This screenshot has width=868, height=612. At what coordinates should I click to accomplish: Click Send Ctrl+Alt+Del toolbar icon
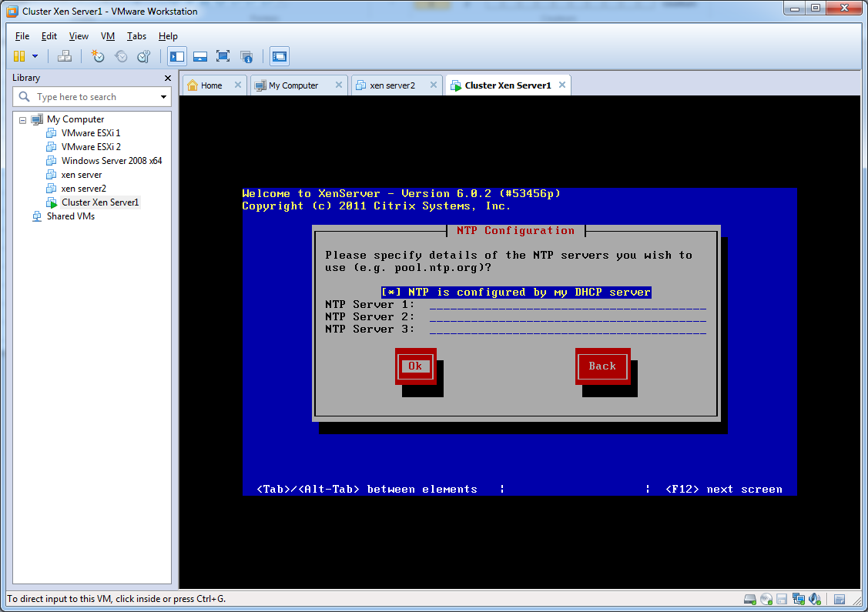pos(65,56)
